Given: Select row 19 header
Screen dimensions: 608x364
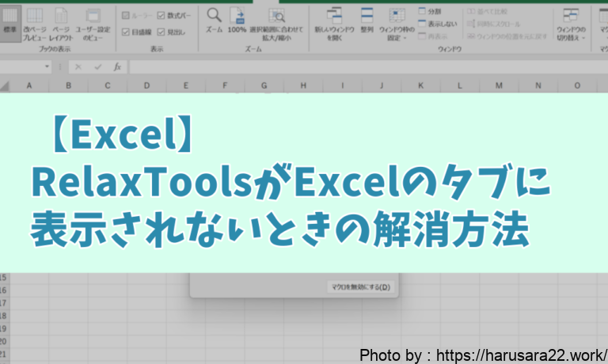Looking at the screenshot, I should [x=4, y=328].
